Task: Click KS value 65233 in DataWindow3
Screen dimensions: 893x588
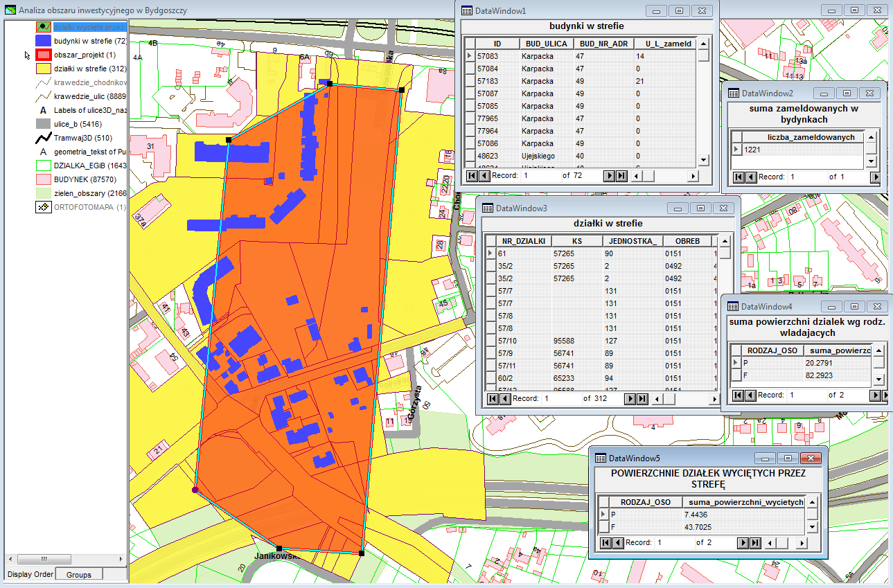Action: 577,378
